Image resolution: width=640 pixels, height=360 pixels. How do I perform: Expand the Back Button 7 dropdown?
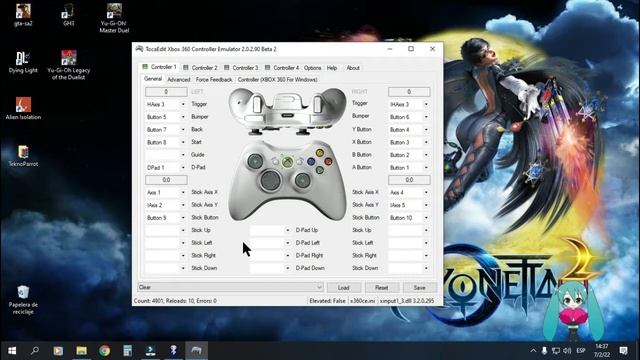(x=183, y=130)
